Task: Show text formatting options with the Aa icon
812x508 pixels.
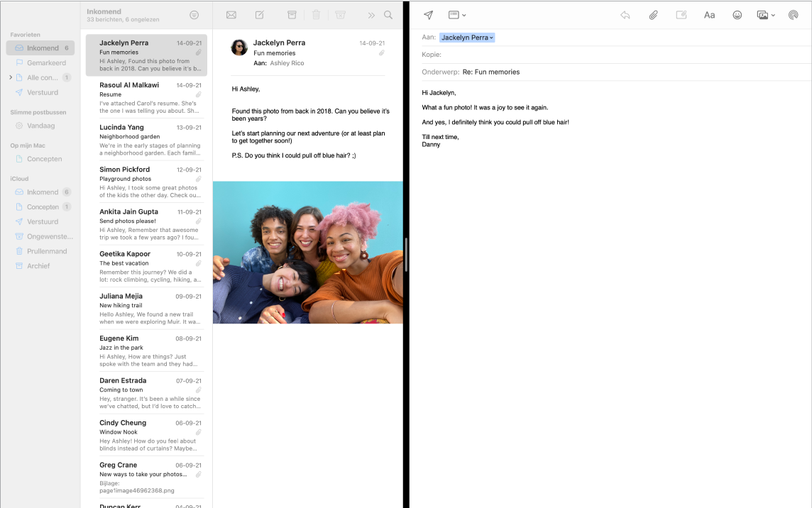Action: pos(709,14)
